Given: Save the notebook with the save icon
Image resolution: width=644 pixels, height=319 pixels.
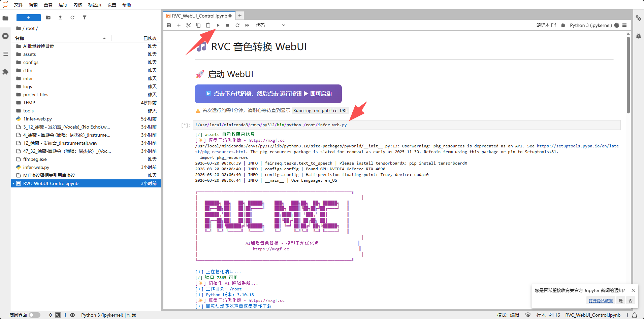Looking at the screenshot, I should [169, 25].
